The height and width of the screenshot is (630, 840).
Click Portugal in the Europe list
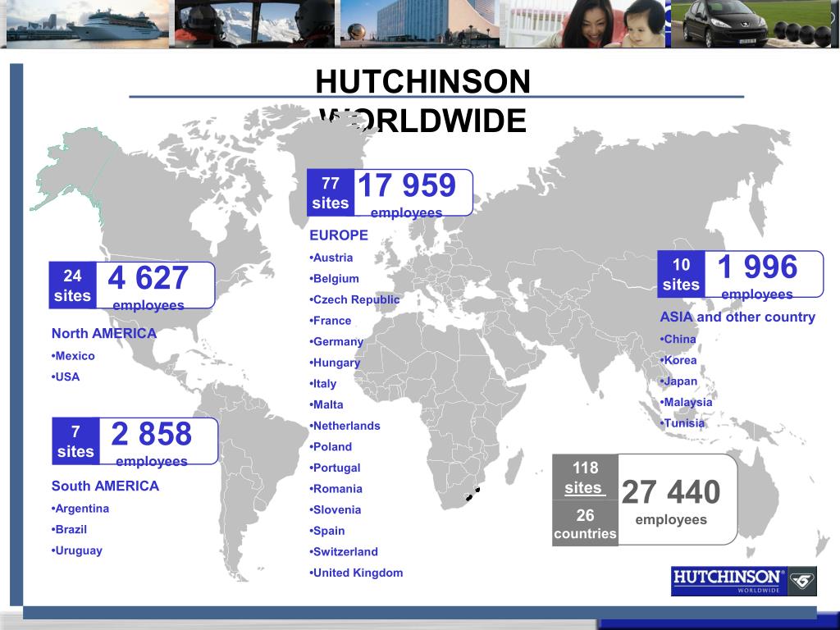[335, 468]
